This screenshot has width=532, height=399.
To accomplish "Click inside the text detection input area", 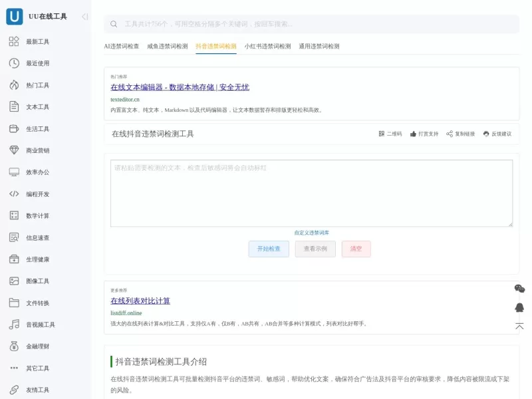I will (x=312, y=192).
